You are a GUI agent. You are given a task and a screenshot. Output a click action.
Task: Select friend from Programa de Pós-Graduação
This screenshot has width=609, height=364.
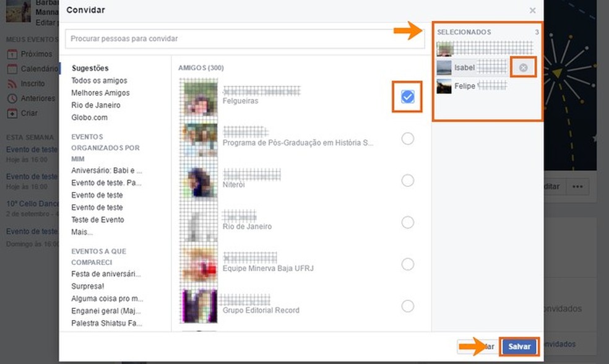click(x=407, y=138)
